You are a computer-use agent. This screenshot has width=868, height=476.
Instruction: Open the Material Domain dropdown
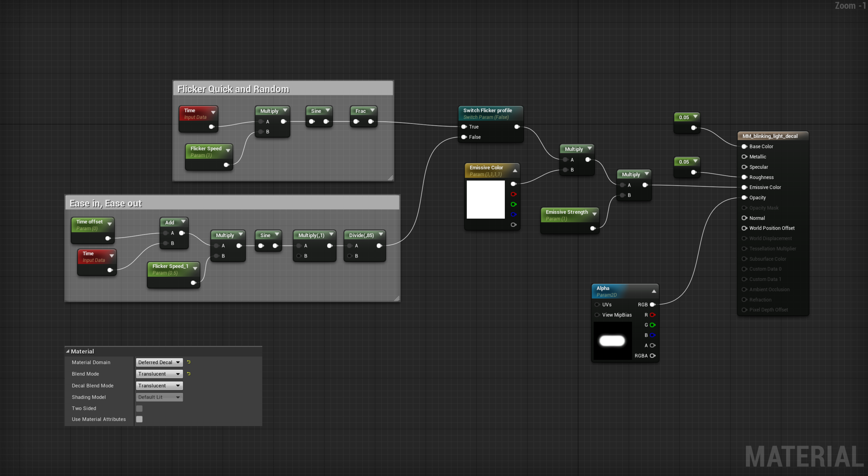click(x=159, y=362)
